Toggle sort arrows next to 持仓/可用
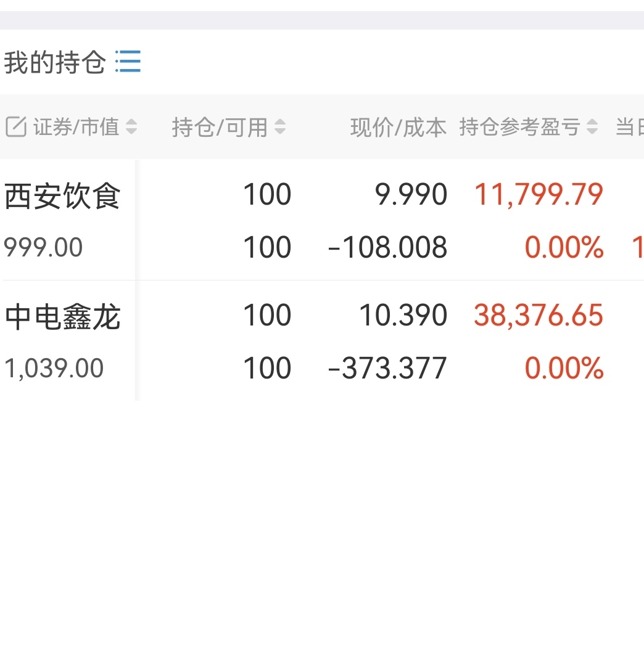The width and height of the screenshot is (644, 667). coord(280,127)
